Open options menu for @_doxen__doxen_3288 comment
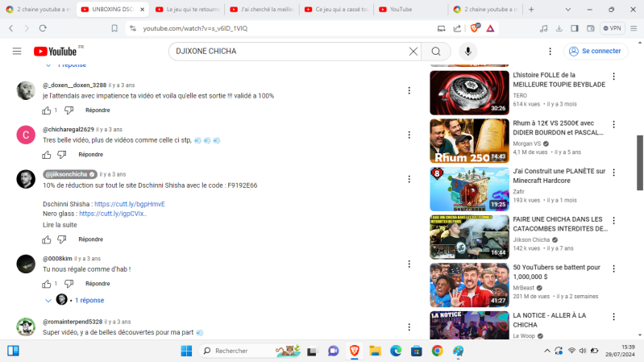Screen dimensions: 644x362 tap(409, 90)
